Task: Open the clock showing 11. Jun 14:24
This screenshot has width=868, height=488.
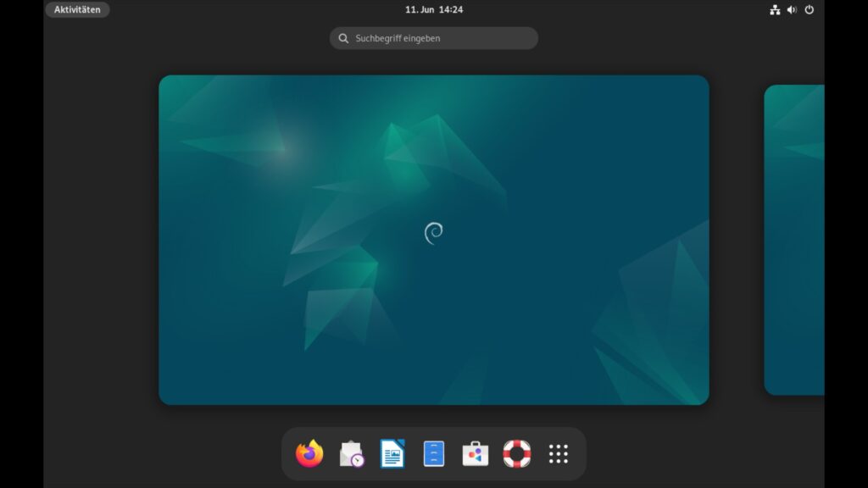Action: [x=434, y=9]
